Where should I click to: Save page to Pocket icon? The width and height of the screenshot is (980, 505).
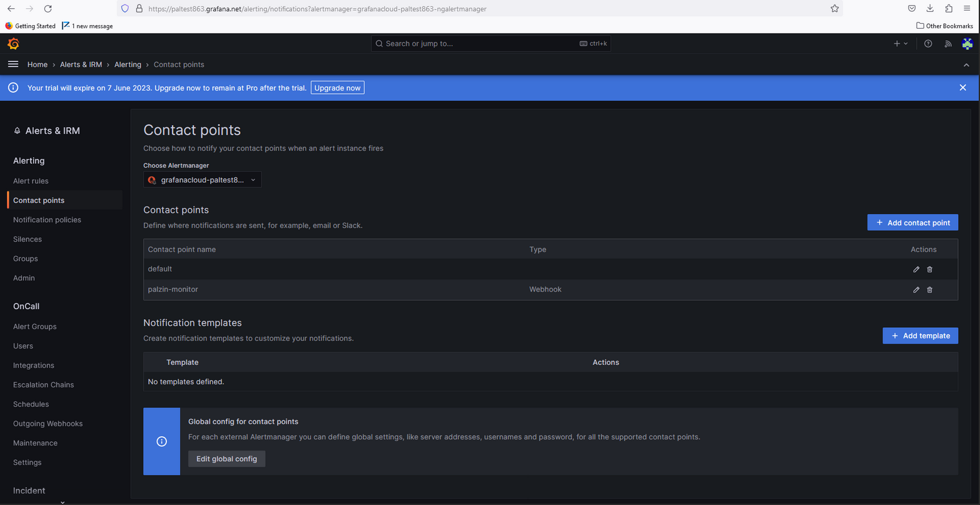click(912, 9)
